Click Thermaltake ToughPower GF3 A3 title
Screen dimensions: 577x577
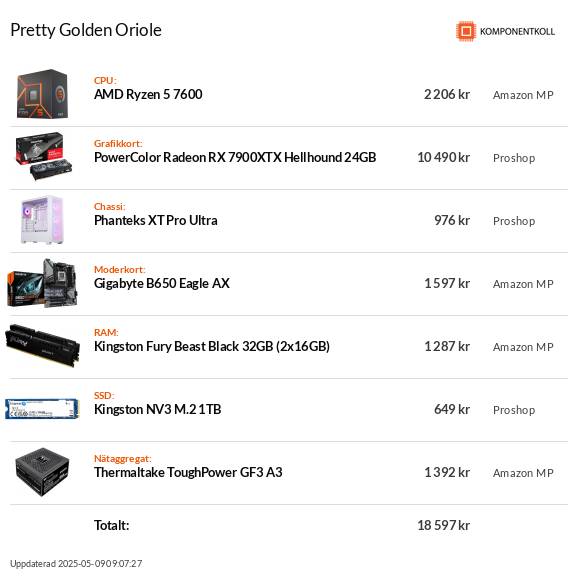188,472
